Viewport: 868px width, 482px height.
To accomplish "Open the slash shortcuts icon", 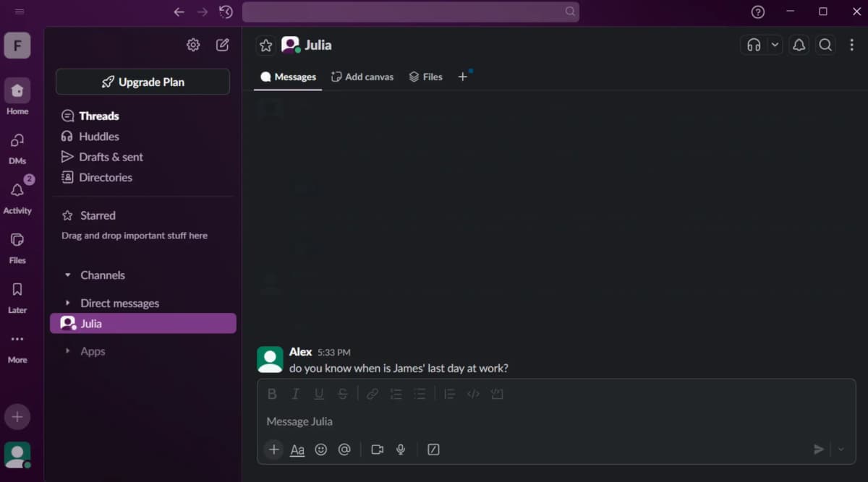I will 433,449.
